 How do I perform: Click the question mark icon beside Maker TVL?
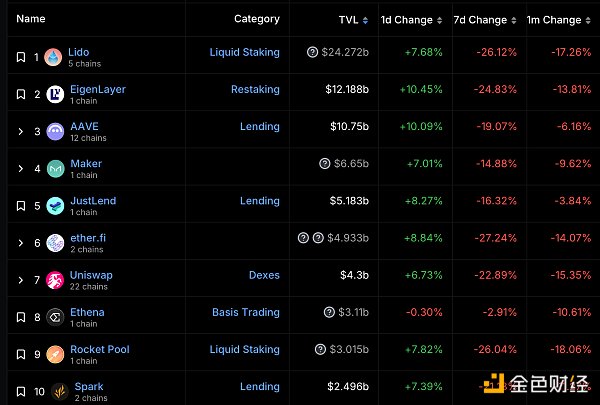click(324, 164)
